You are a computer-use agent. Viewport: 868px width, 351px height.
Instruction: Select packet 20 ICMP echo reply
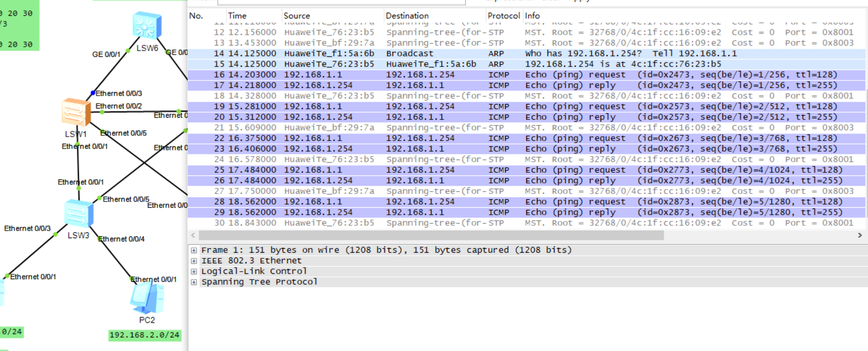(x=526, y=117)
